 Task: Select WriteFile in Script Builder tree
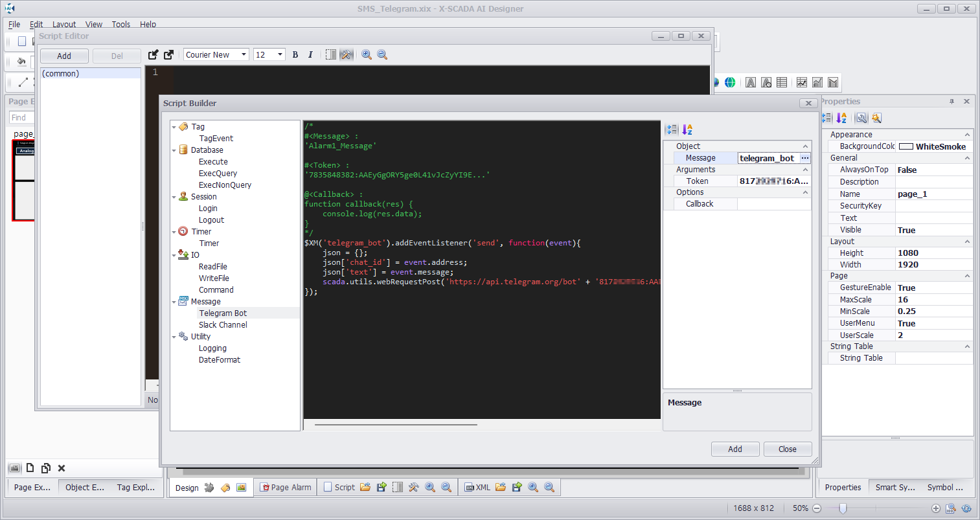(x=214, y=278)
